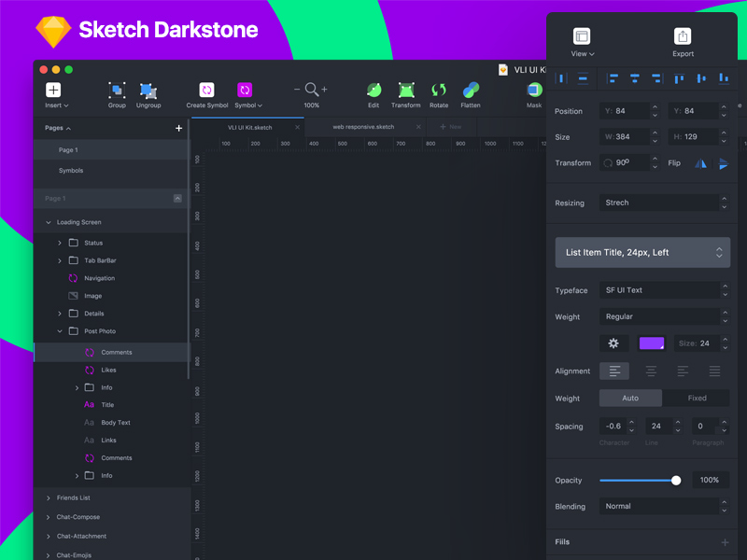This screenshot has height=560, width=747.
Task: Click the Opacity percentage field
Action: click(x=710, y=481)
